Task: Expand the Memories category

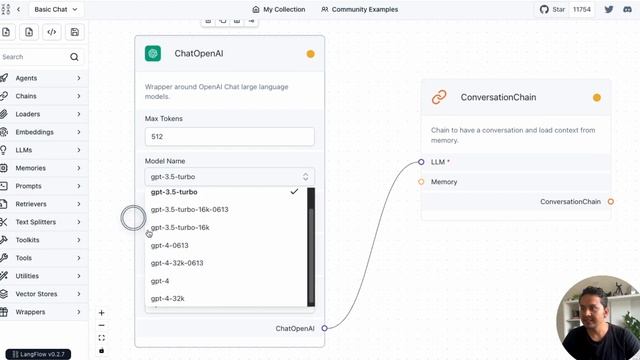Action: [44, 168]
